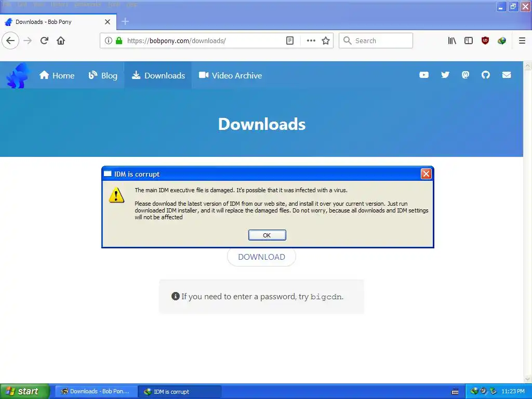Click the warning icon in IDM dialog

(x=116, y=195)
